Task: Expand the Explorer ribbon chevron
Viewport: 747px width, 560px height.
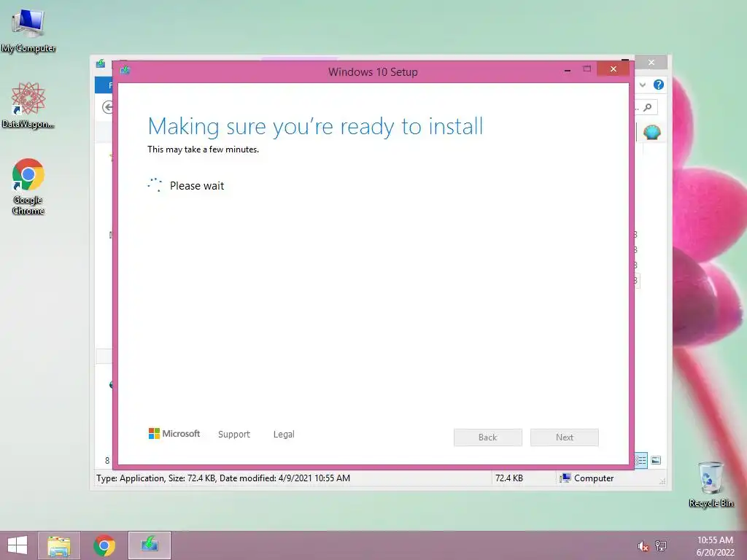Action: (x=643, y=85)
